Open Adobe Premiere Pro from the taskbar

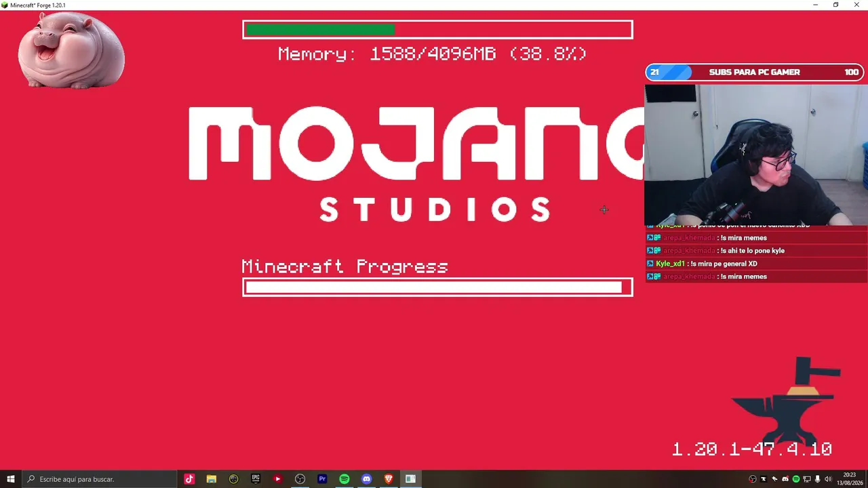pos(322,479)
